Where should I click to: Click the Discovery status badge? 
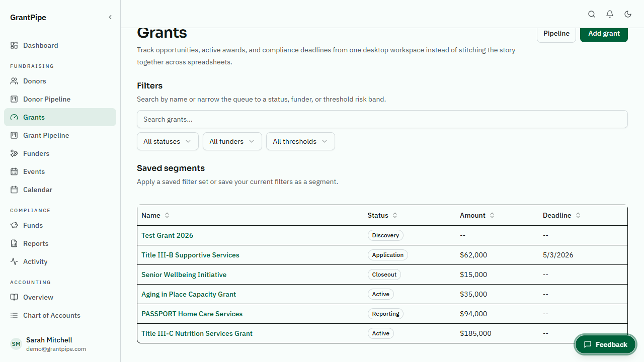[385, 235]
